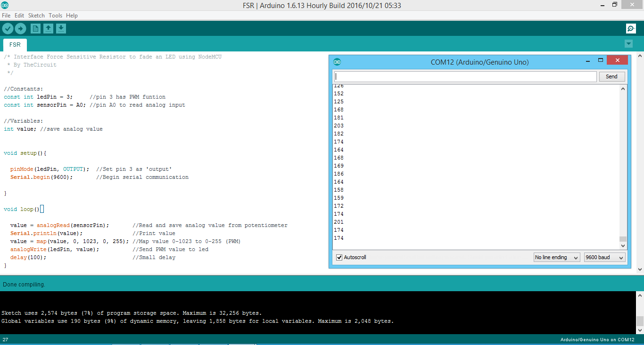Open Serial Monitor magnifier icon
644x345 pixels.
click(631, 29)
